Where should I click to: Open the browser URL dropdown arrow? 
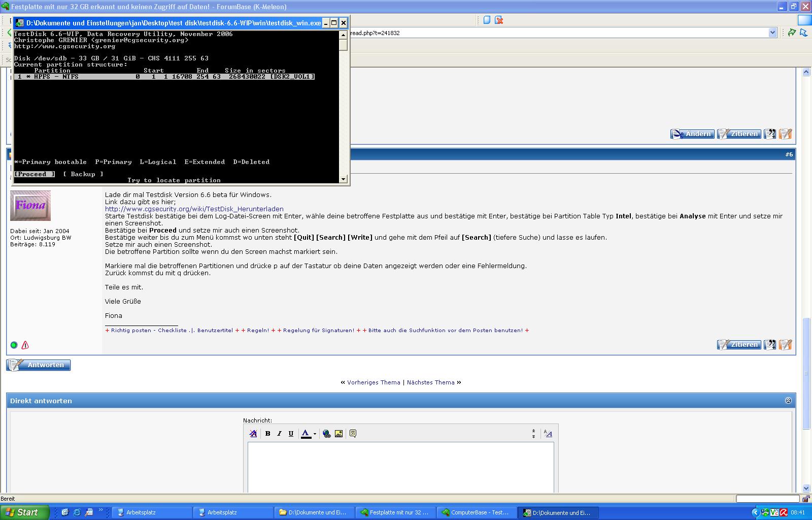pyautogui.click(x=772, y=32)
